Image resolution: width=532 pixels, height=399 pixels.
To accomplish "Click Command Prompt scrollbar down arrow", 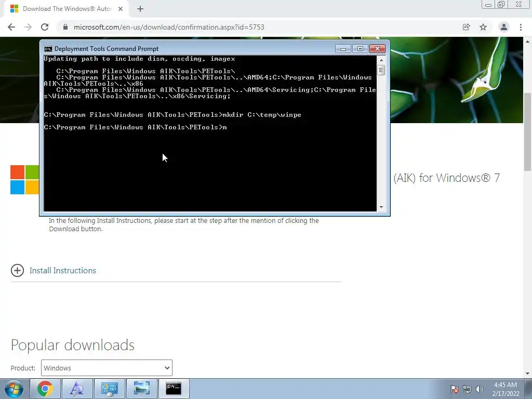I will point(381,207).
